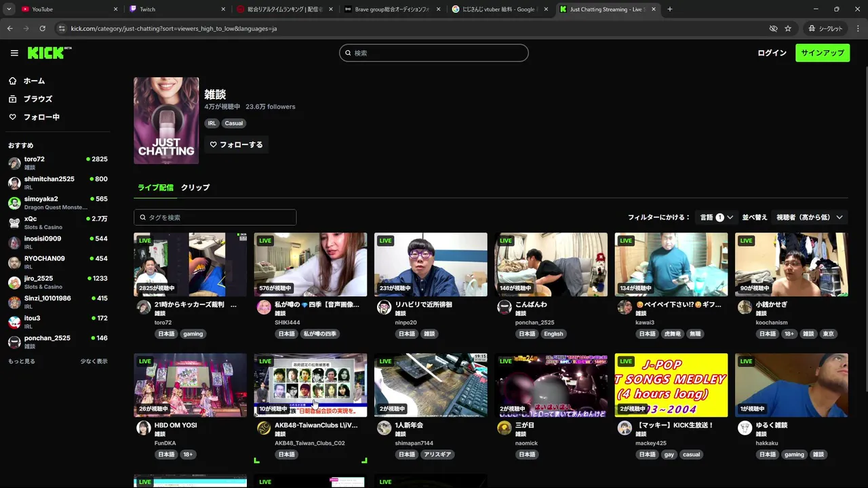Click the ログイン button
Screen dimensions: 868x488
(x=772, y=53)
